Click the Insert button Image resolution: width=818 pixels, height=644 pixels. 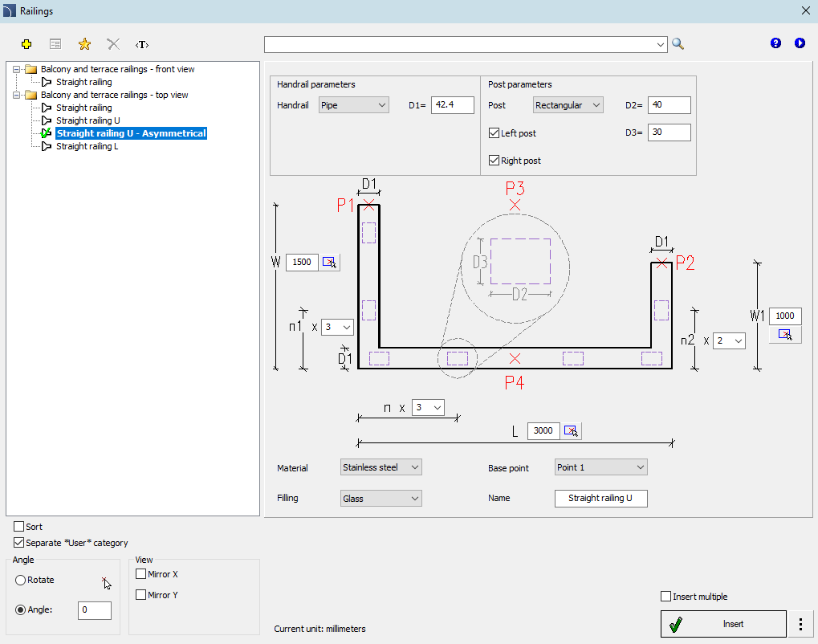click(722, 624)
